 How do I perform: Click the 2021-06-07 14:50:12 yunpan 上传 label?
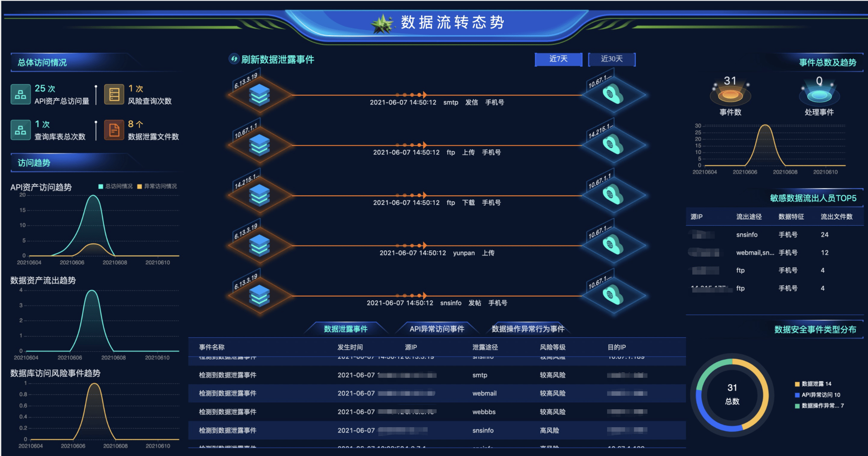pos(437,253)
